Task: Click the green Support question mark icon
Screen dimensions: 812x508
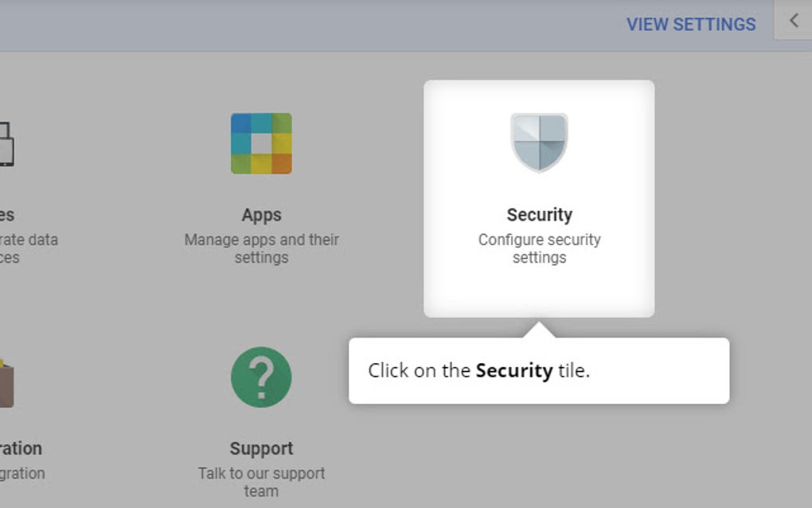Action: pos(261,377)
